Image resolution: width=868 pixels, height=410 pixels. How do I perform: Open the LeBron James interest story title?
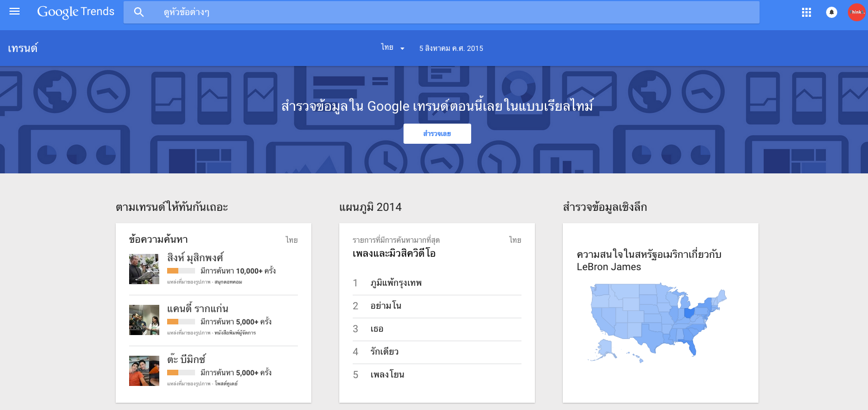(x=649, y=261)
